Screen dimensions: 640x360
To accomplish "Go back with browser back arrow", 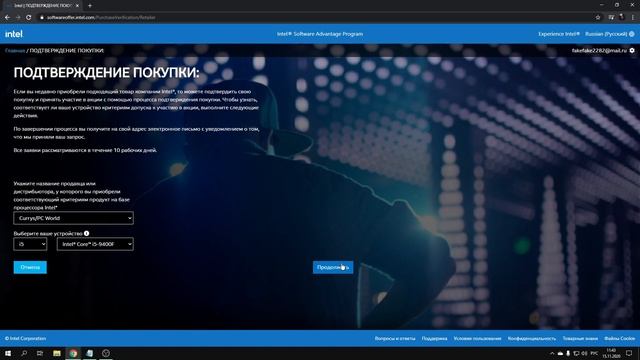I will click(7, 18).
